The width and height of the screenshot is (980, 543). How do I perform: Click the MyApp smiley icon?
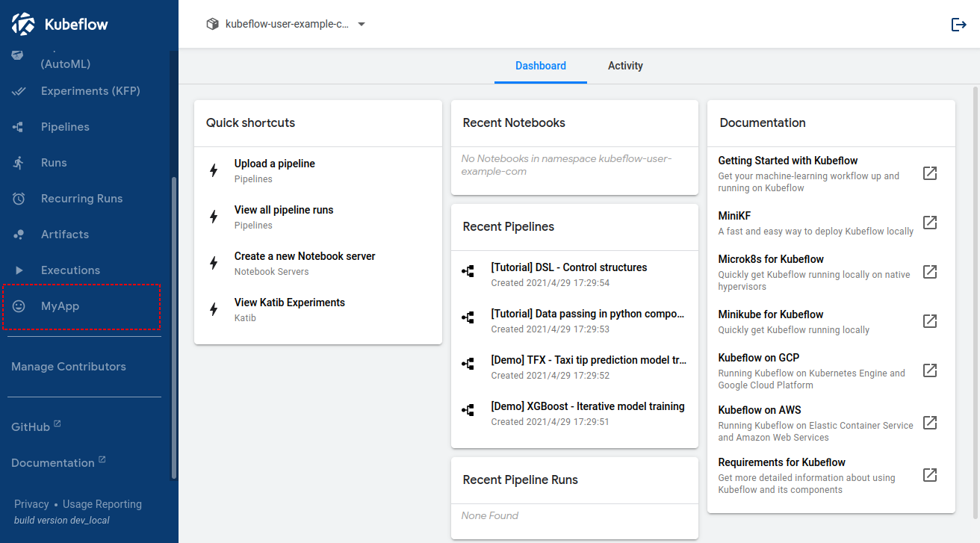[x=17, y=305]
